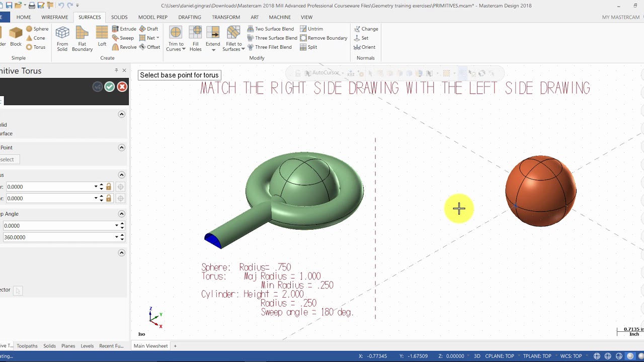
Task: Choose the Loft surface tool
Action: click(x=102, y=37)
